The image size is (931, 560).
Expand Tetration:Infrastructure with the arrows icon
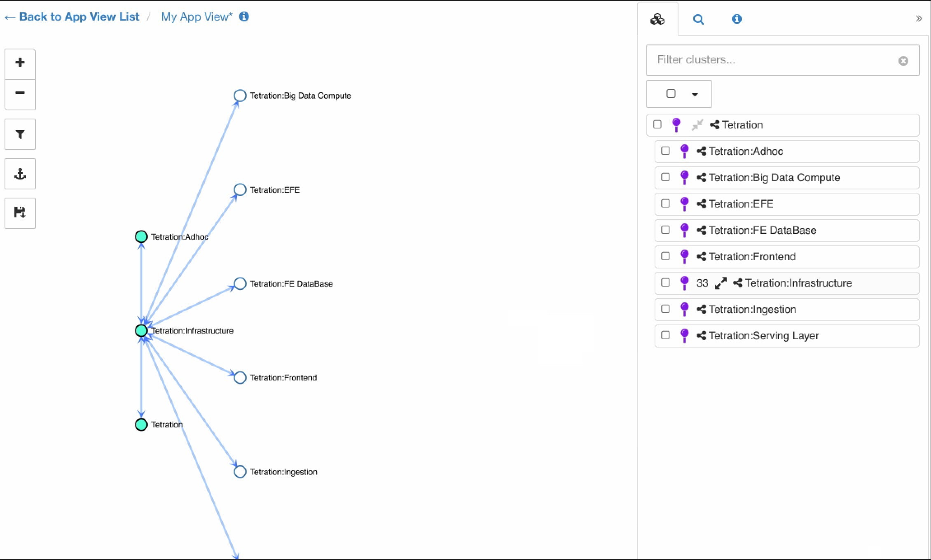click(x=720, y=283)
